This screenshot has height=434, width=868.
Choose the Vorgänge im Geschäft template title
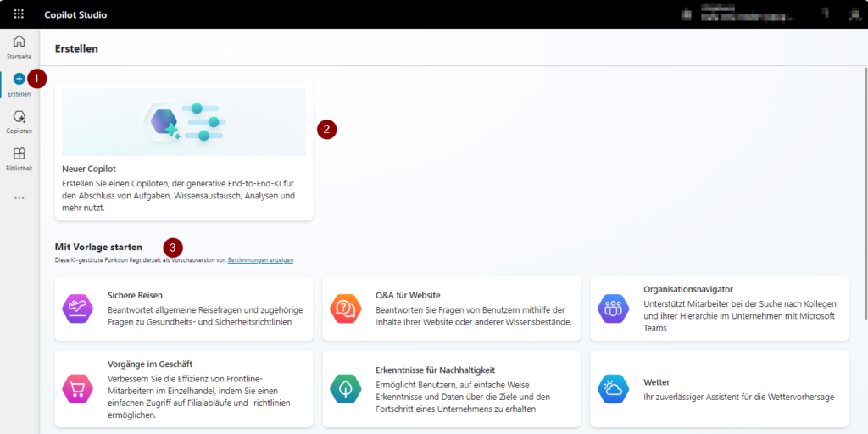pos(150,364)
